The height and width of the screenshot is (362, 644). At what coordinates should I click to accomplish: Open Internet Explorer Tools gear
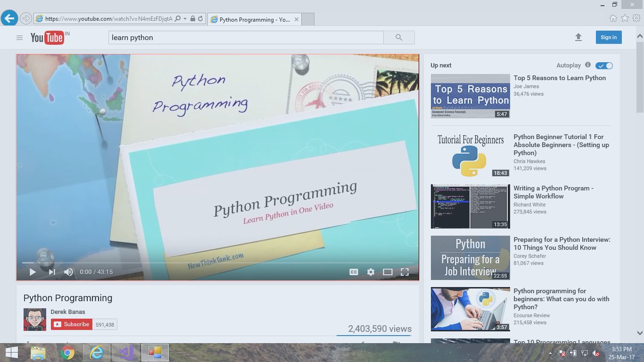[x=636, y=18]
